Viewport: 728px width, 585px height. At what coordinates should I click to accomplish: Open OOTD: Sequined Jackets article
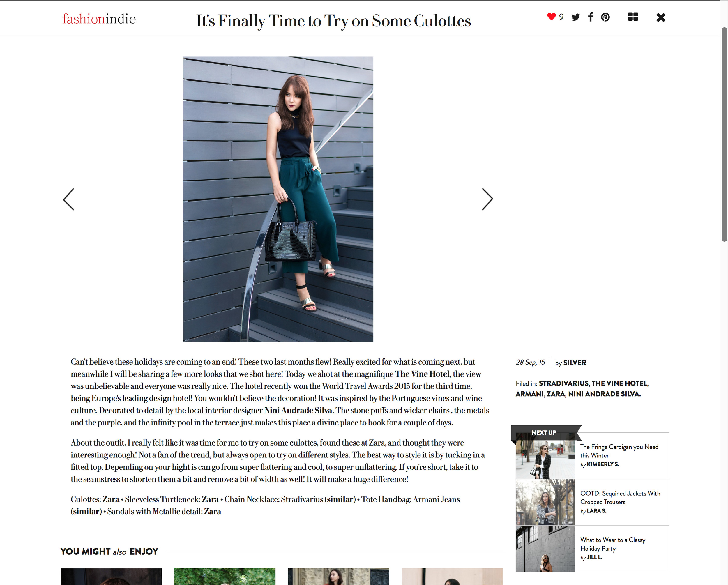click(x=620, y=497)
